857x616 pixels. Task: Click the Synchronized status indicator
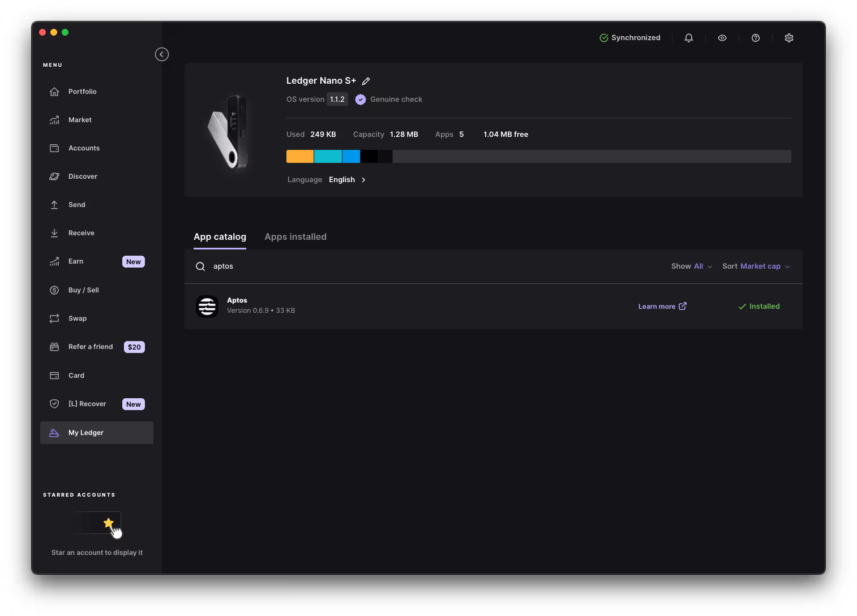click(630, 38)
